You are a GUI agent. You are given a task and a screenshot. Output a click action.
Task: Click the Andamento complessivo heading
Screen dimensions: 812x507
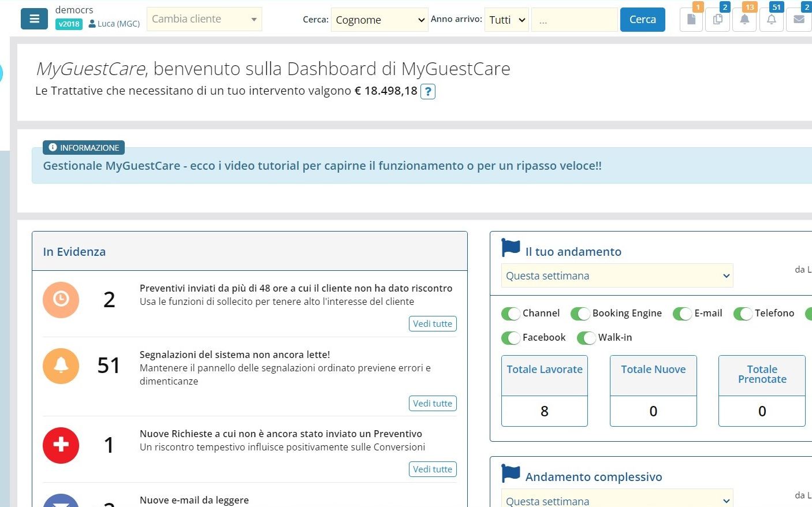click(x=594, y=477)
